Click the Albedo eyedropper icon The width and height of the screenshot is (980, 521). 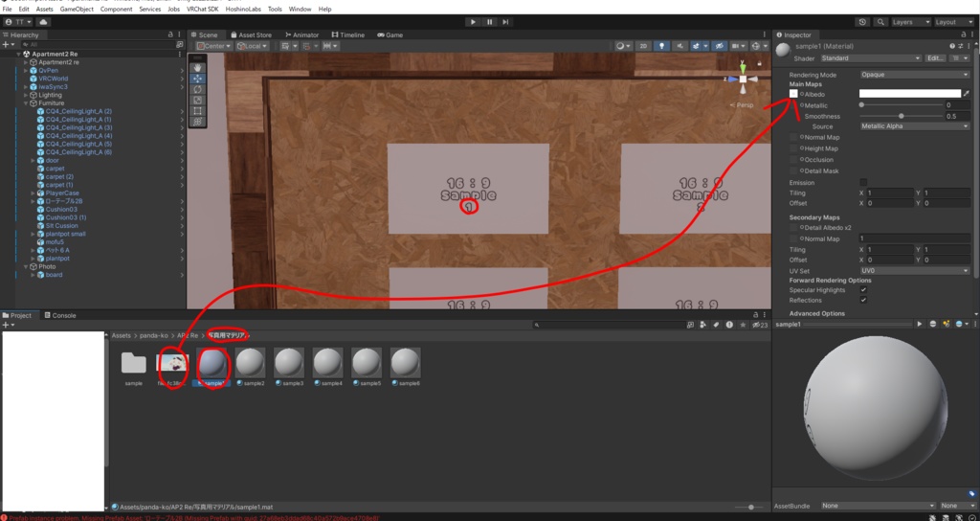(x=967, y=94)
